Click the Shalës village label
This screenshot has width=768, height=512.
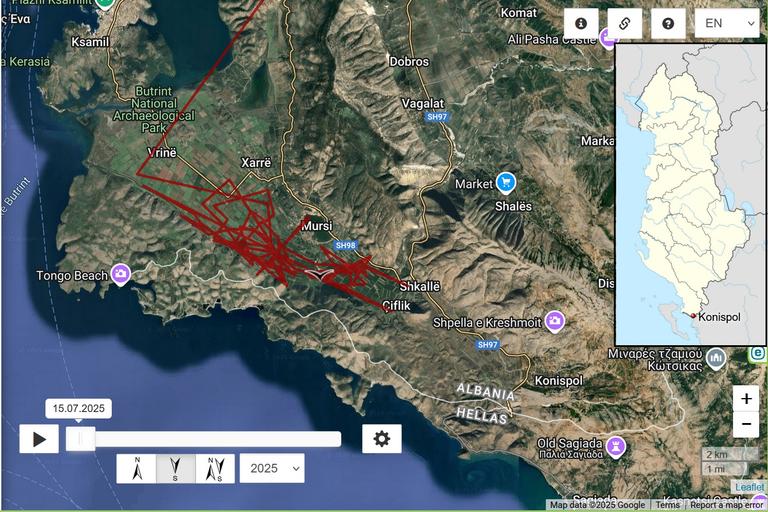point(513,206)
